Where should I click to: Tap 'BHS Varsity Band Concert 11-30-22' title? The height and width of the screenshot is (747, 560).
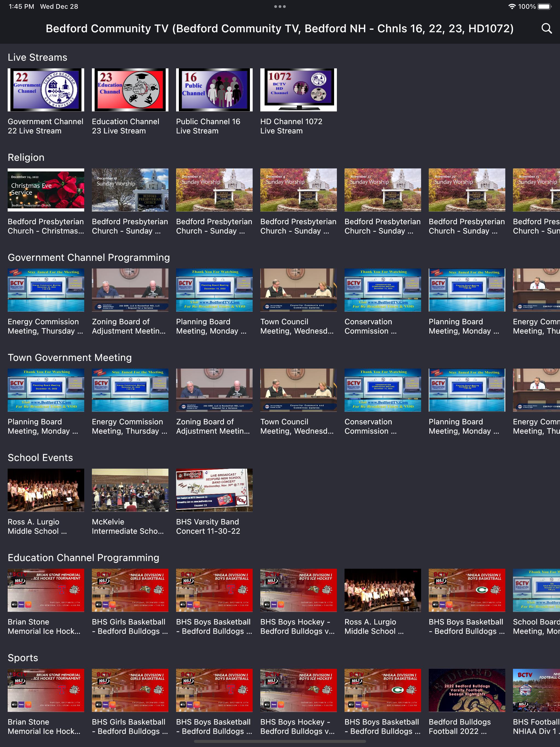(x=208, y=526)
